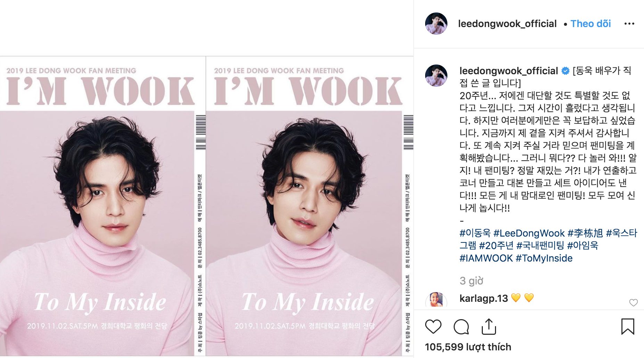Open the 3 giờ post timestamp
Viewport: 644px width, 358px height.
(471, 281)
